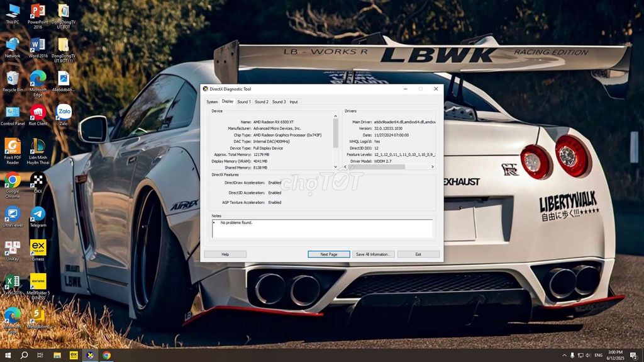Click the DirectX Diagnostic taskbar icon
This screenshot has width=644, height=362.
point(90,355)
